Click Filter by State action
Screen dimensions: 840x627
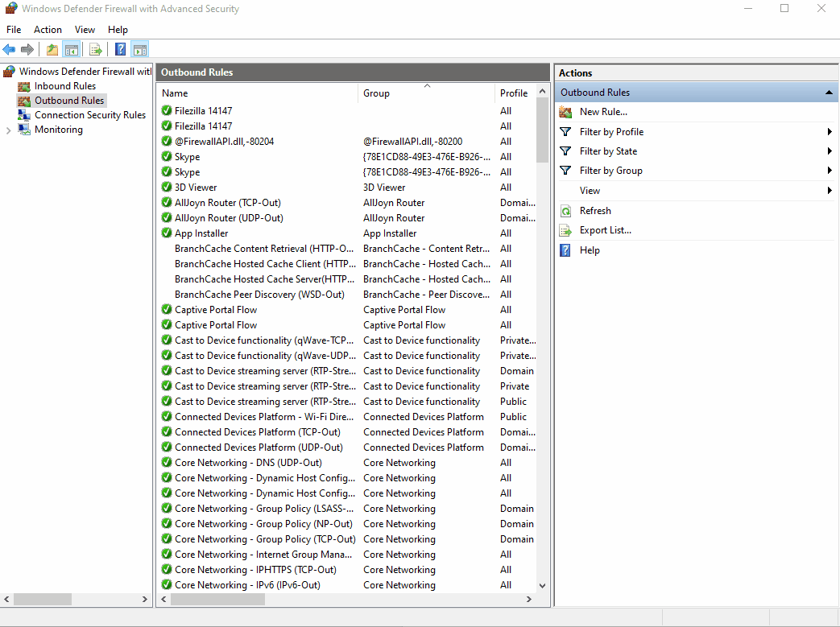[x=608, y=151]
